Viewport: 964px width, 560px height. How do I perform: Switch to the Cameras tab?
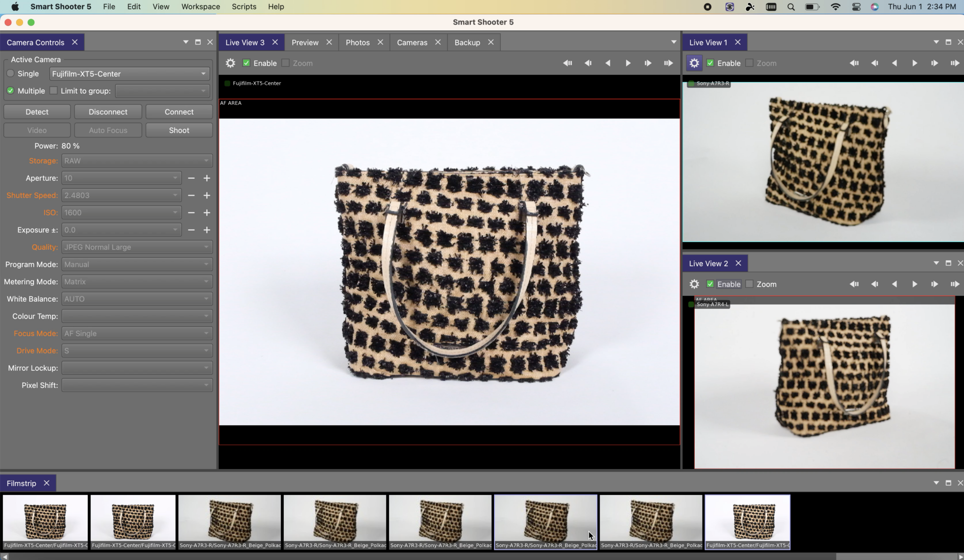coord(412,42)
